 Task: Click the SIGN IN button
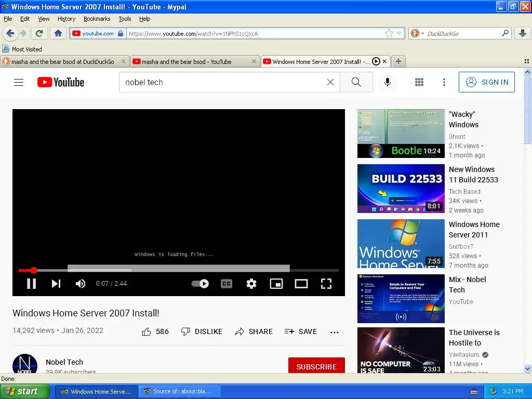tap(486, 82)
